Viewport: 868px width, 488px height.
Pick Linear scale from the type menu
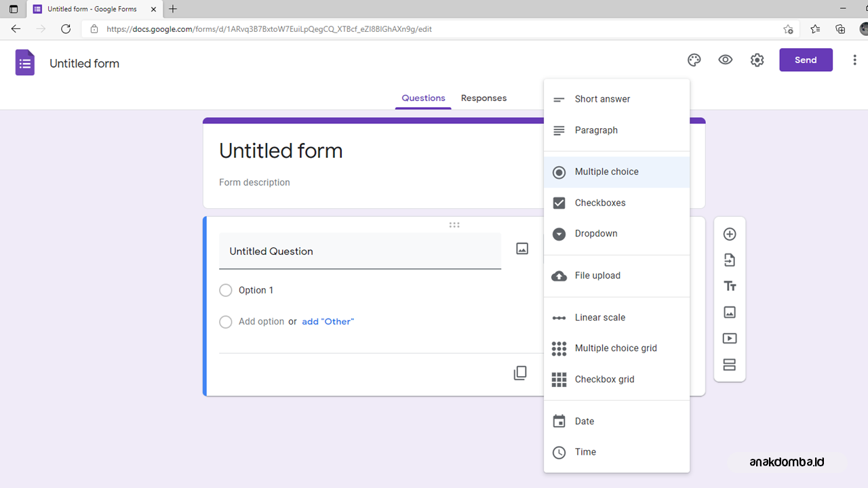point(600,317)
